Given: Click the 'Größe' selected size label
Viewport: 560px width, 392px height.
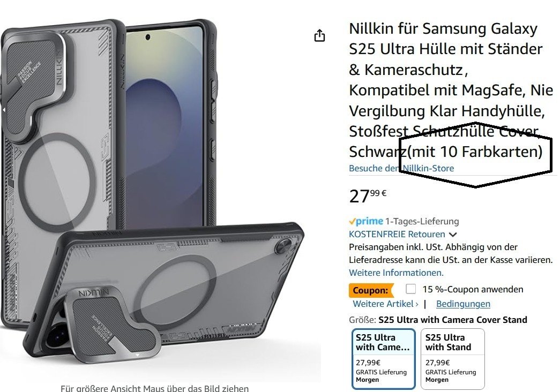Looking at the screenshot, I should click(438, 320).
